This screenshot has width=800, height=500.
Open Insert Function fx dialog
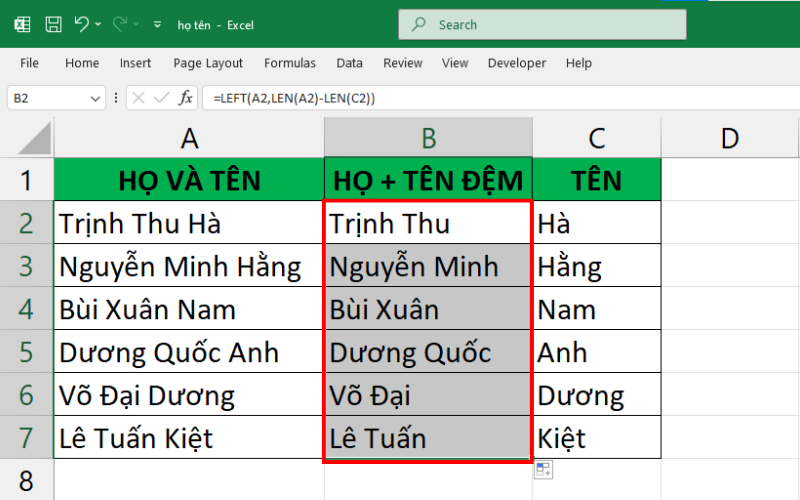pos(186,97)
